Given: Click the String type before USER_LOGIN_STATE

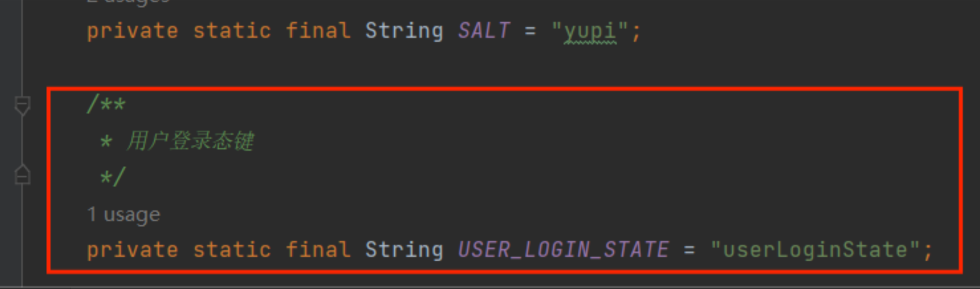Looking at the screenshot, I should pyautogui.click(x=404, y=250).
